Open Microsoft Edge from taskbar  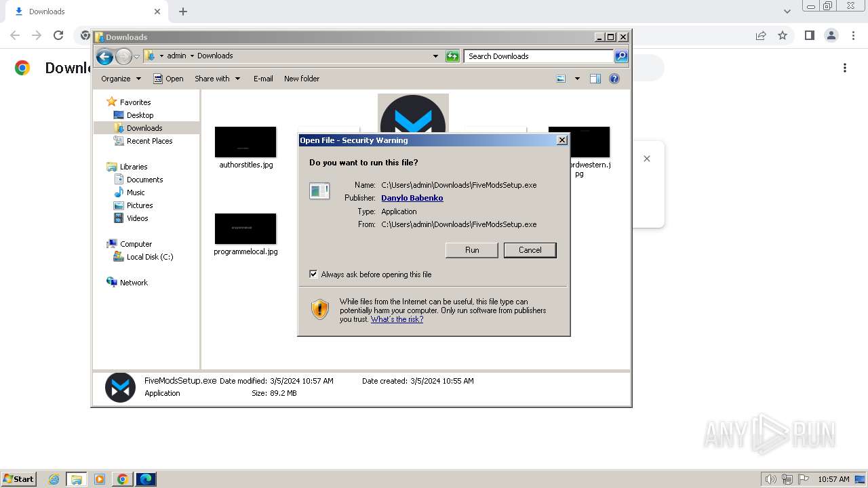pos(146,479)
